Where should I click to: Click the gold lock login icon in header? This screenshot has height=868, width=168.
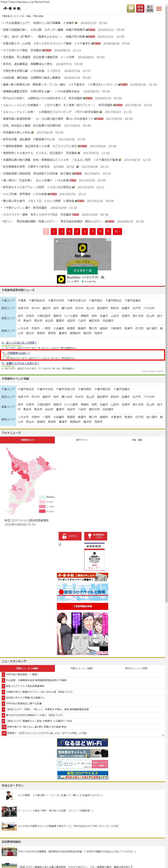[131, 8]
